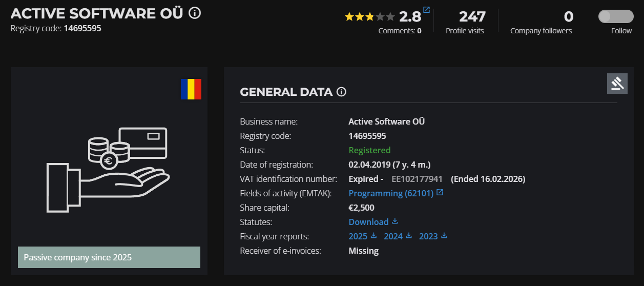Download the company statutes
The height and width of the screenshot is (286, 644).
[368, 222]
